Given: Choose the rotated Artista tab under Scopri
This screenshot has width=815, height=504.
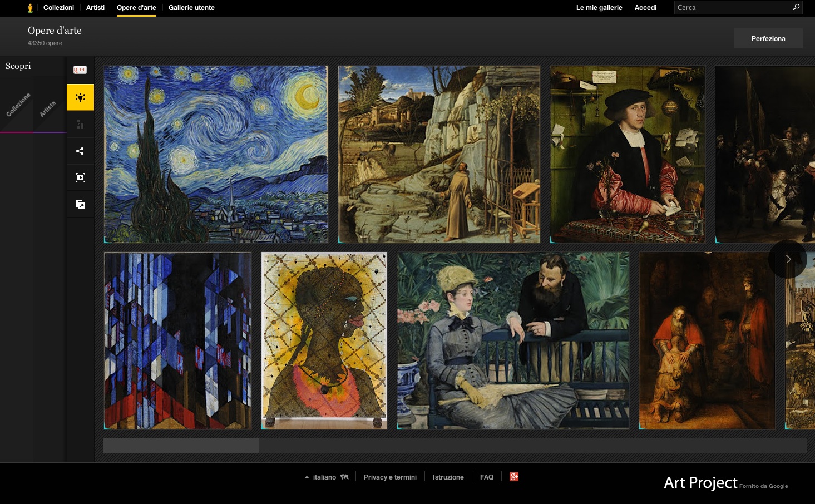Looking at the screenshot, I should (48, 108).
